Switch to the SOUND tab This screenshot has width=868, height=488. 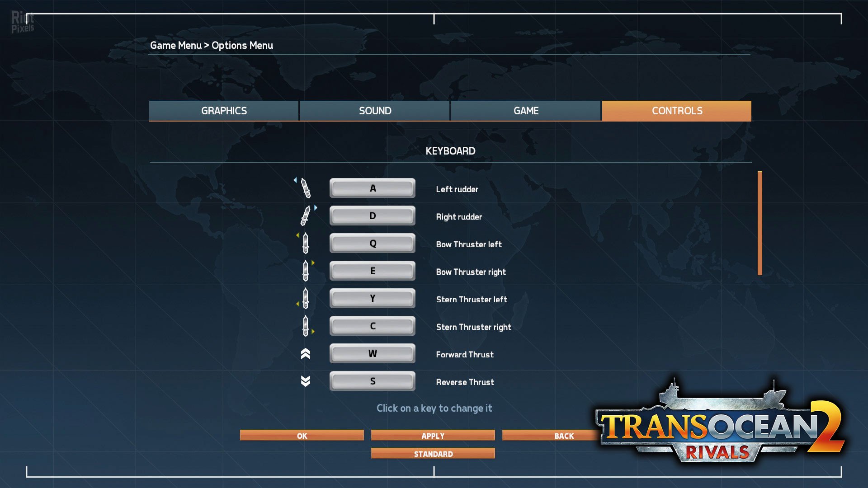(x=374, y=111)
